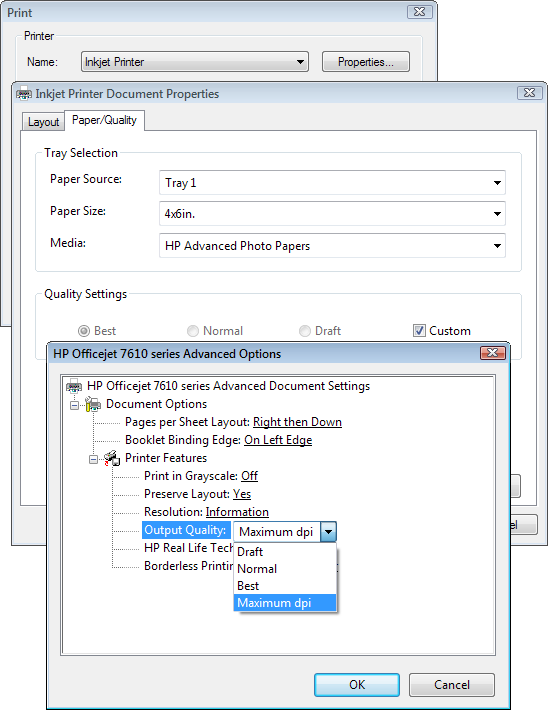Click the Booklet Binding Edge label
The height and width of the screenshot is (710, 548).
click(183, 440)
